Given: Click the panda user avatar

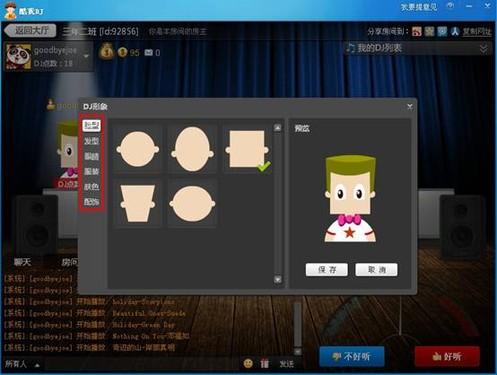Looking at the screenshot, I should click(x=18, y=57).
